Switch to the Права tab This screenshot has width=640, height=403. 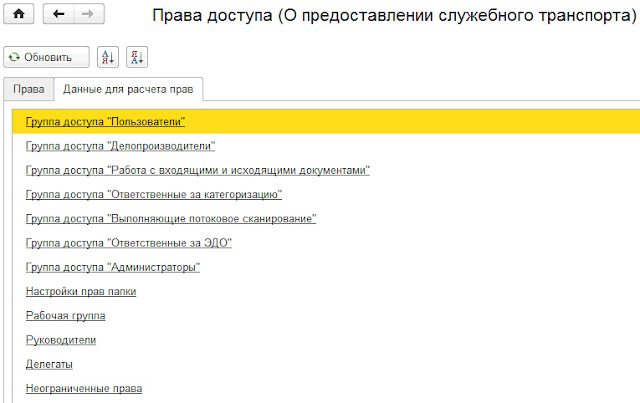(29, 89)
